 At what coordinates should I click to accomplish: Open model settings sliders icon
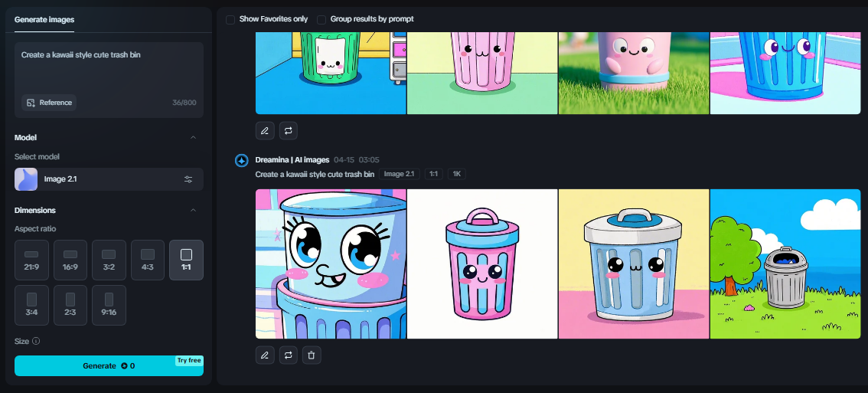tap(188, 179)
